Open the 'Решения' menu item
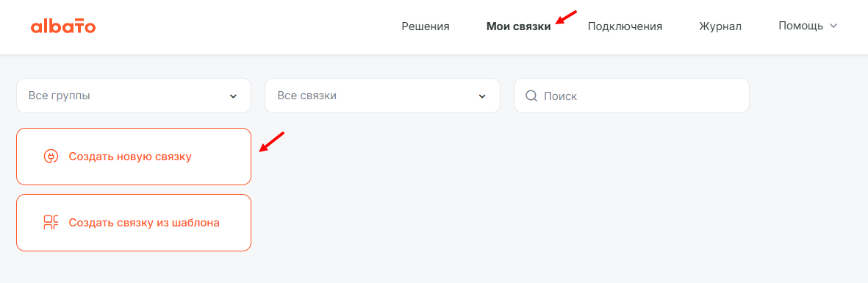This screenshot has width=868, height=283. click(425, 26)
